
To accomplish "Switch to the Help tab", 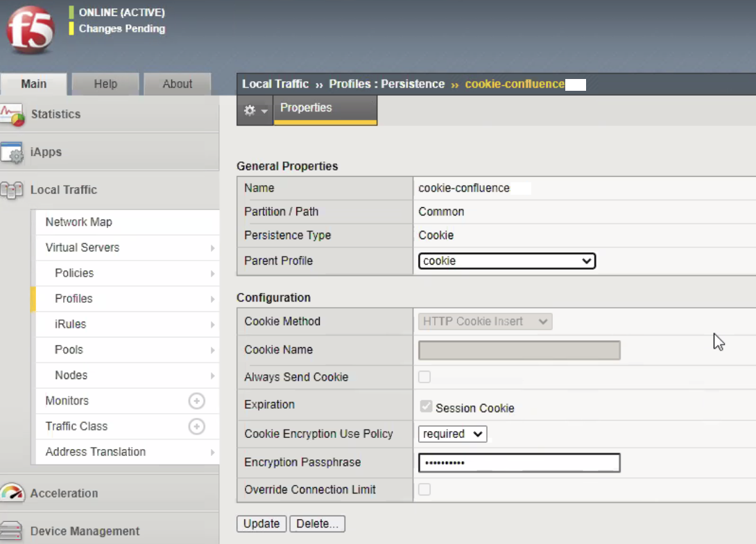I will click(x=105, y=84).
